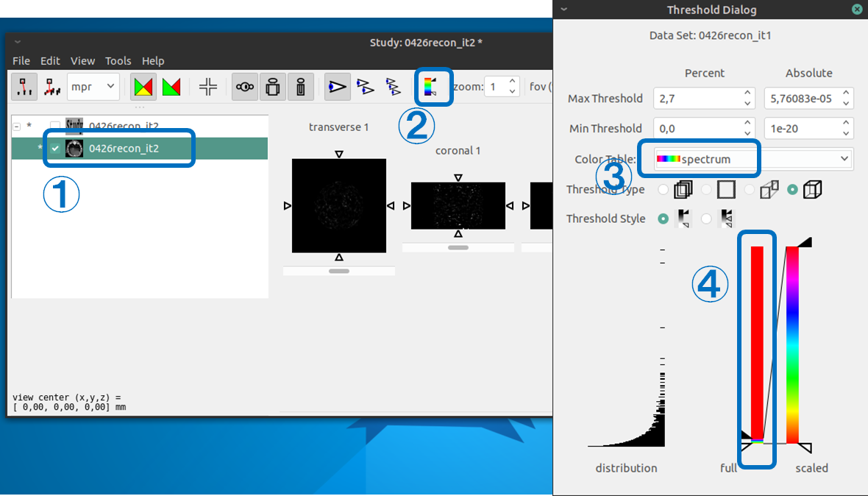The height and width of the screenshot is (496, 868).
Task: Select linked two-view mode icon
Action: 365,87
